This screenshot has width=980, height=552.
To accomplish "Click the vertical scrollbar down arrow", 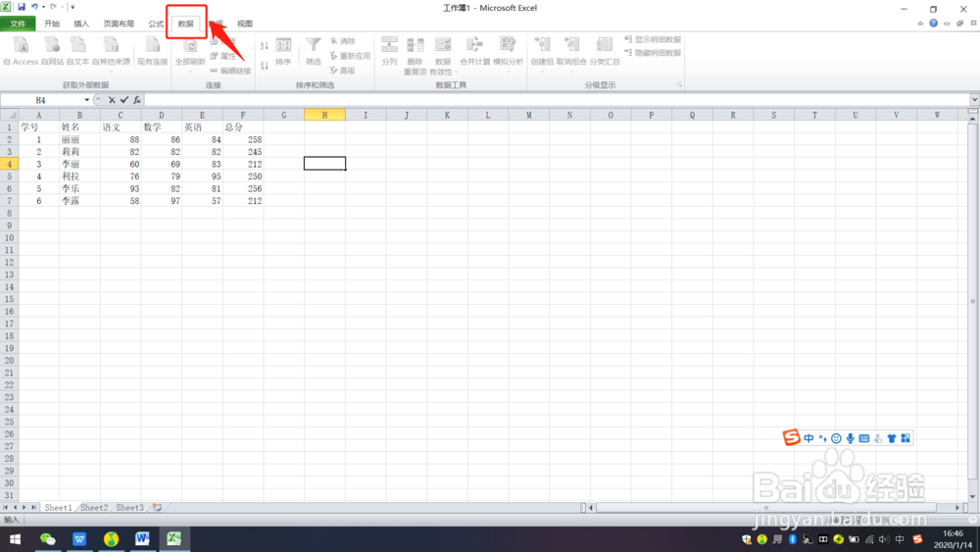I will coord(972,497).
